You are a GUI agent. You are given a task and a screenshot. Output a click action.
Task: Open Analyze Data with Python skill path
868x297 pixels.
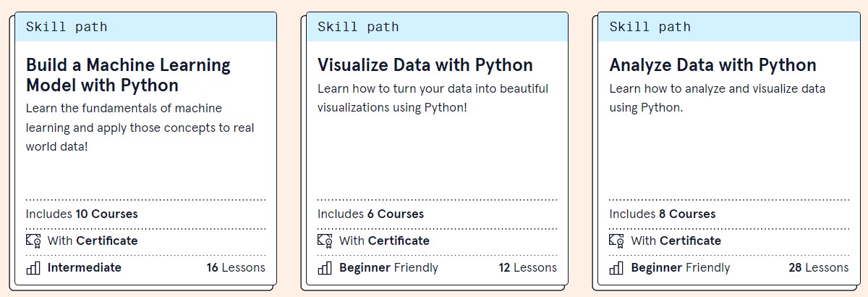pyautogui.click(x=712, y=65)
